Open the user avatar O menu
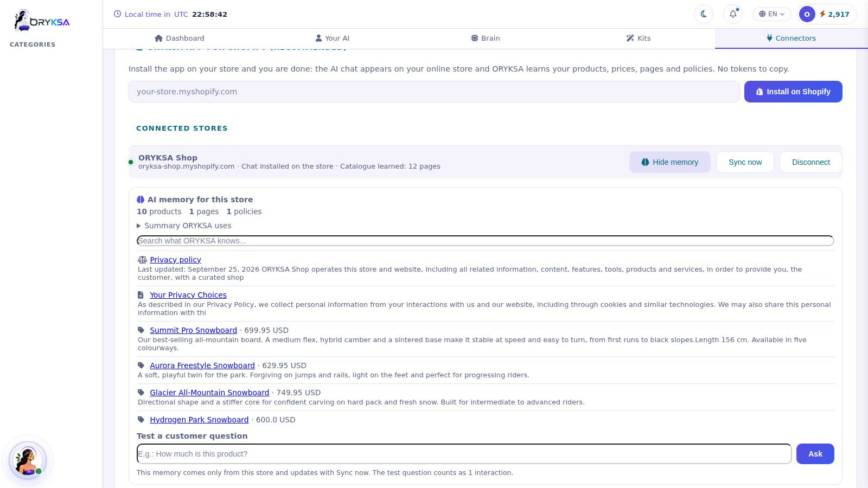 pyautogui.click(x=807, y=14)
